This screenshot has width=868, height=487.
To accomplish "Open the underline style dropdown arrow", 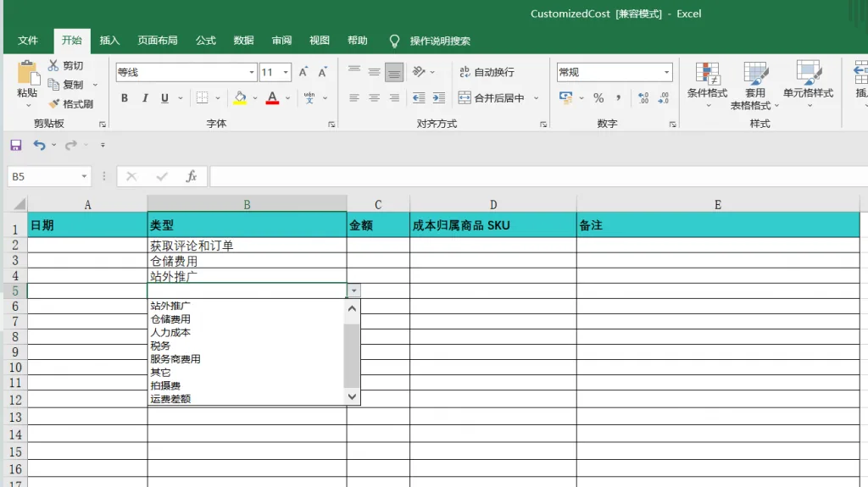I will tap(181, 98).
